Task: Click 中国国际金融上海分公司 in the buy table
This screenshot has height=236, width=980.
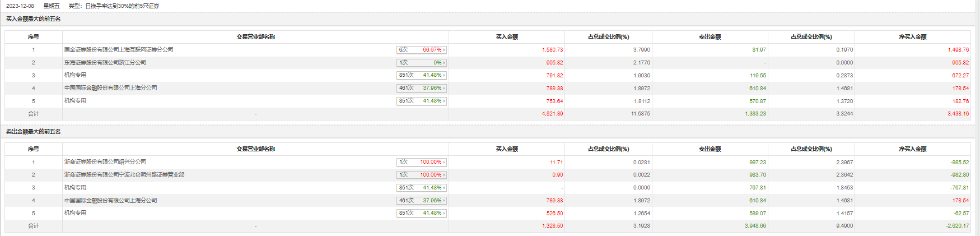Action: (x=110, y=88)
